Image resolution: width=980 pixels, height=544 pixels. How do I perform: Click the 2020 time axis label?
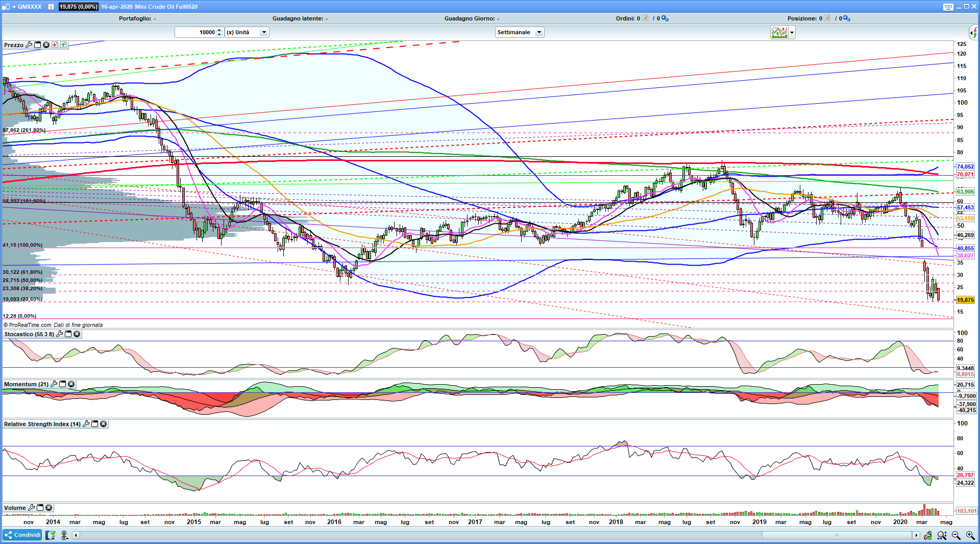tap(900, 522)
